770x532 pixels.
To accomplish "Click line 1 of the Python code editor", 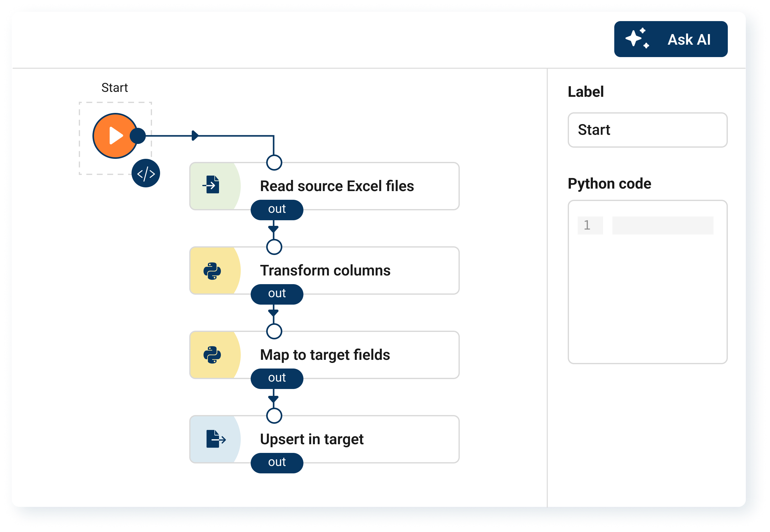I will pyautogui.click(x=662, y=225).
